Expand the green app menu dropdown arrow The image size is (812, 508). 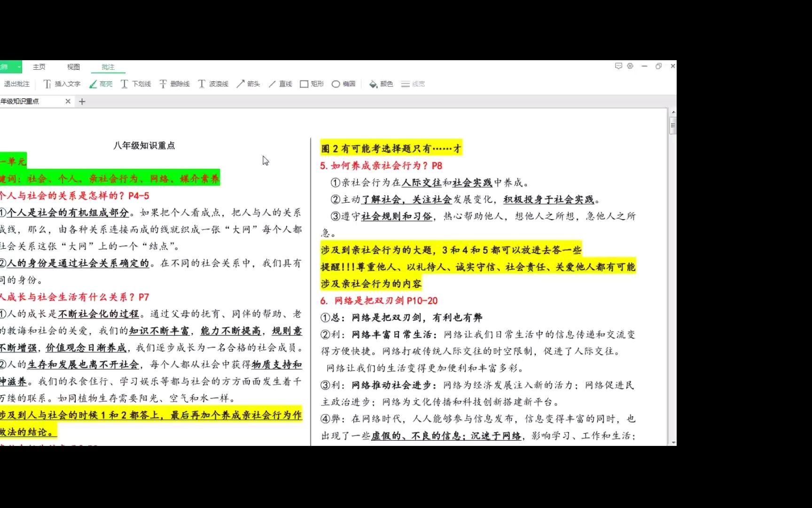[x=19, y=67]
